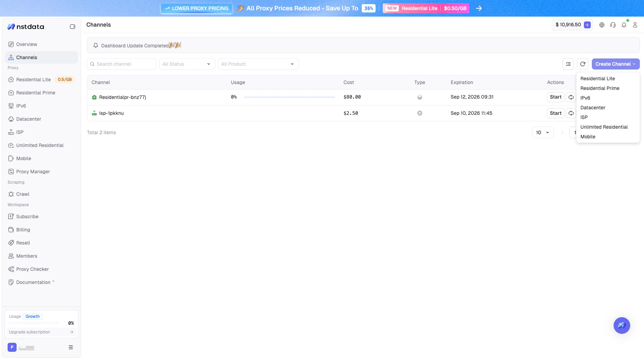Viewport: 644px width, 358px height.
Task: Click the Residentialpr-bnz77j type icon
Action: pos(420,97)
